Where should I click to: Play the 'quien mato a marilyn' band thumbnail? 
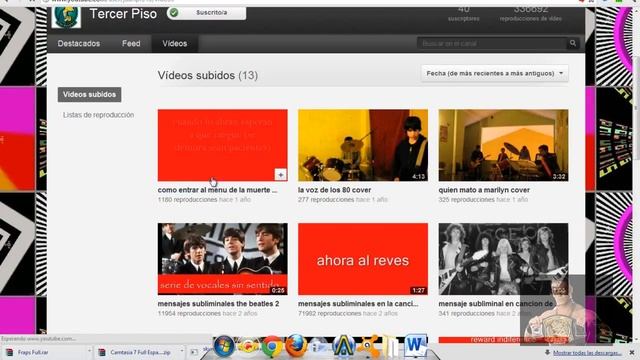tap(503, 145)
